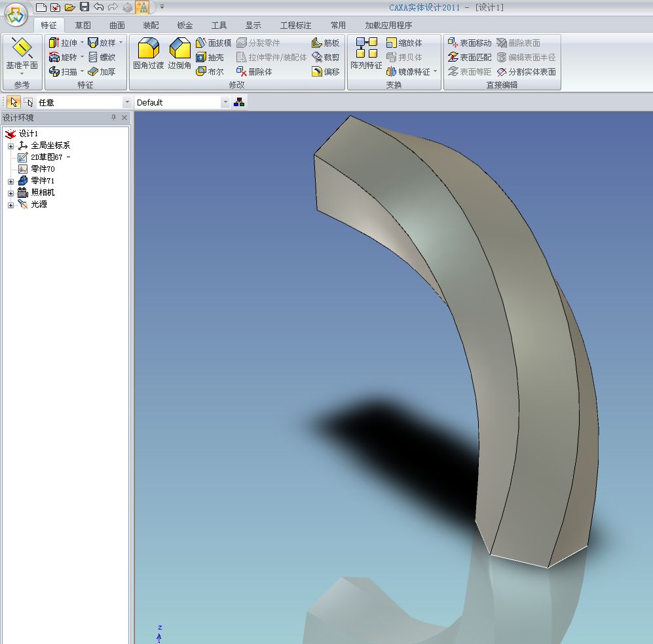Open the 任意 selection filter dropdown
Screen dimensions: 653x644
click(127, 103)
